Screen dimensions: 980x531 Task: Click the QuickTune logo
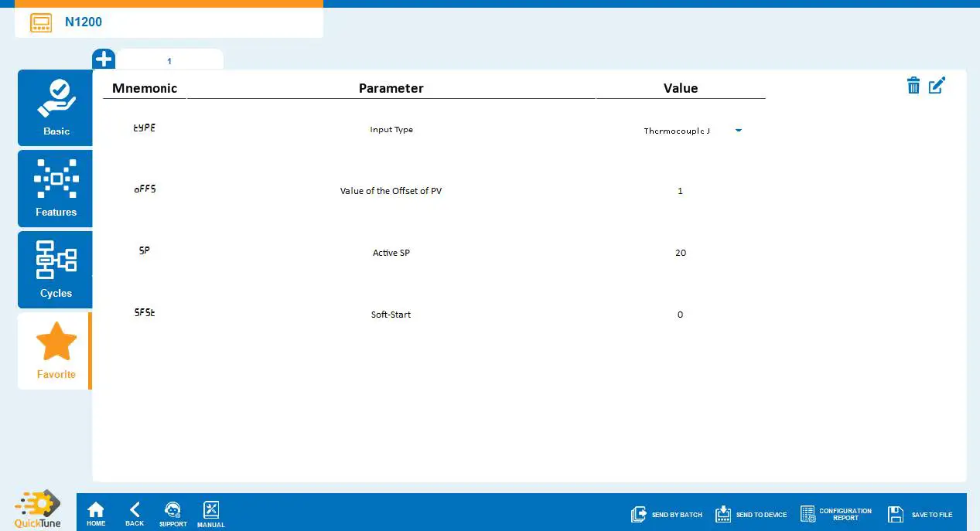[37, 507]
